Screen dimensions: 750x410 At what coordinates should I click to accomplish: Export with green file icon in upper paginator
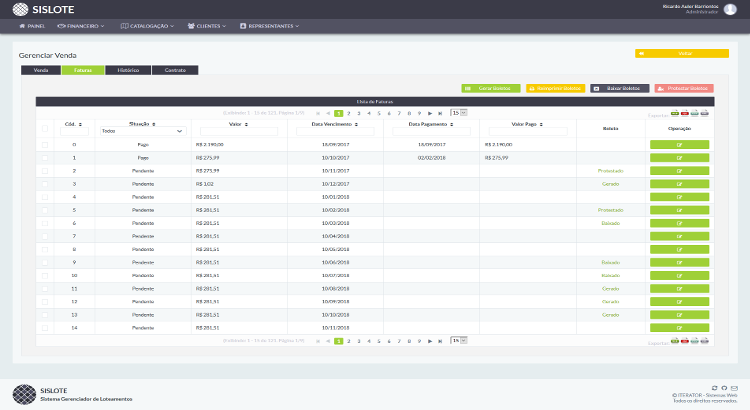675,113
